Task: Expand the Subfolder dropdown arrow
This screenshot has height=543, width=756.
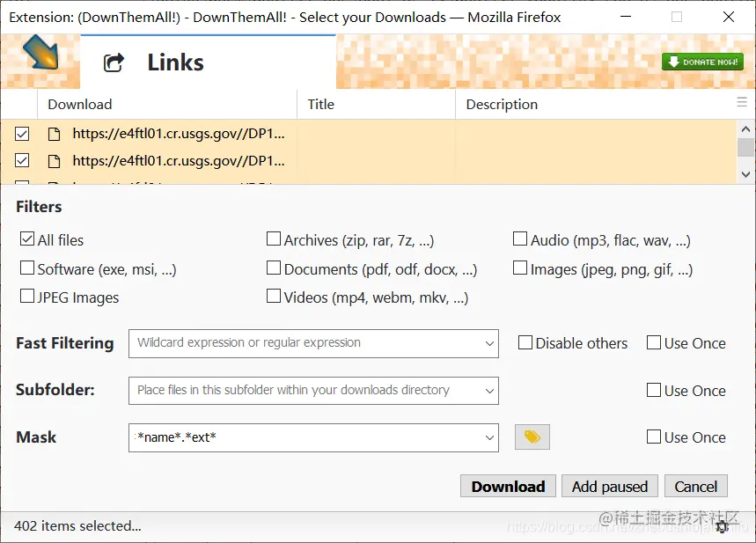Action: tap(489, 391)
